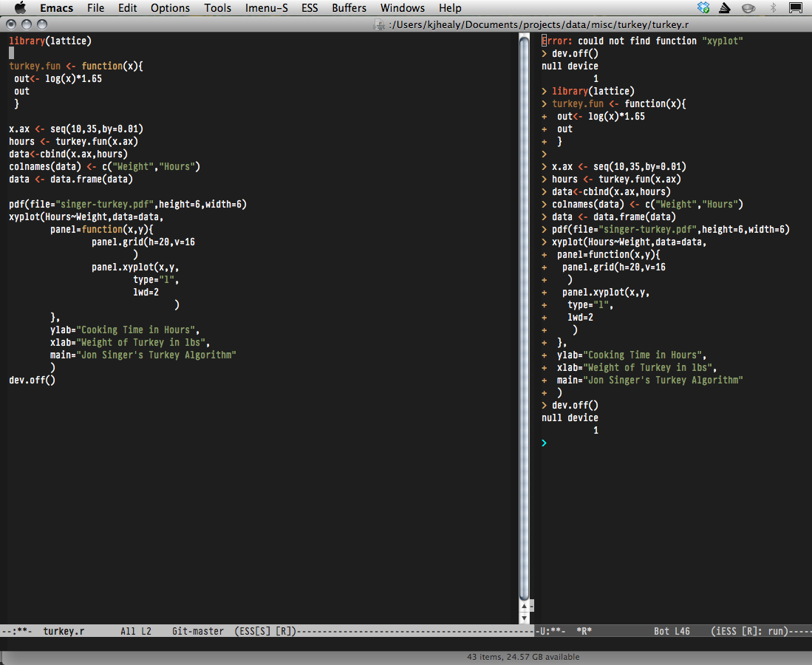Image resolution: width=812 pixels, height=665 pixels.
Task: Click the Dropbox status icon
Action: tap(703, 8)
